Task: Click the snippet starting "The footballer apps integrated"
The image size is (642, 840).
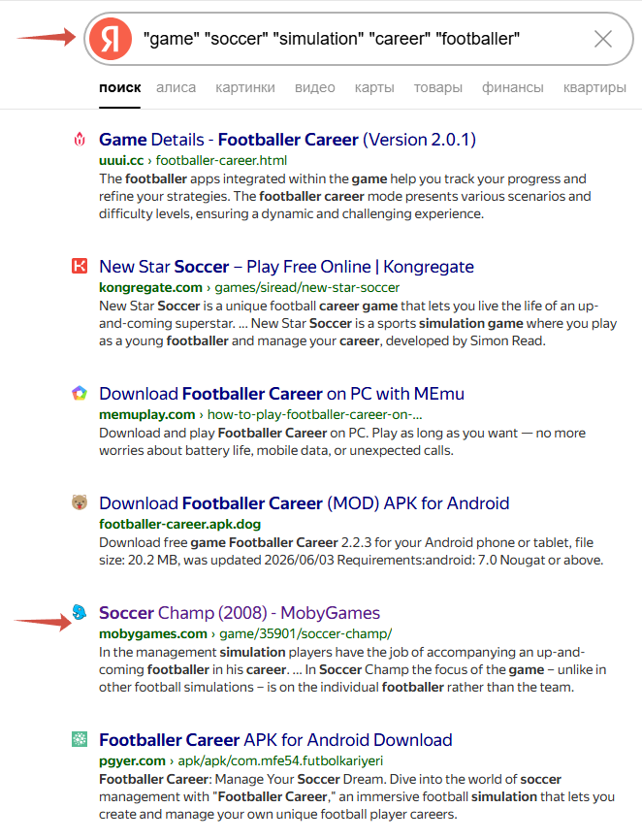Action: pyautogui.click(x=345, y=196)
